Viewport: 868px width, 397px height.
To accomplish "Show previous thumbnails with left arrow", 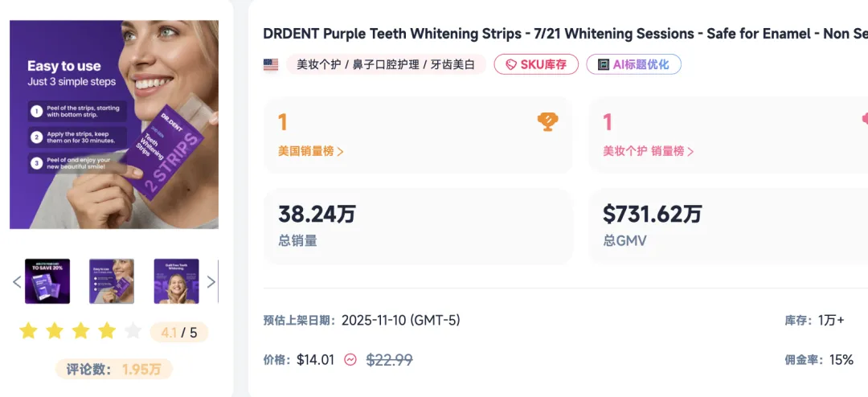I will [16, 281].
